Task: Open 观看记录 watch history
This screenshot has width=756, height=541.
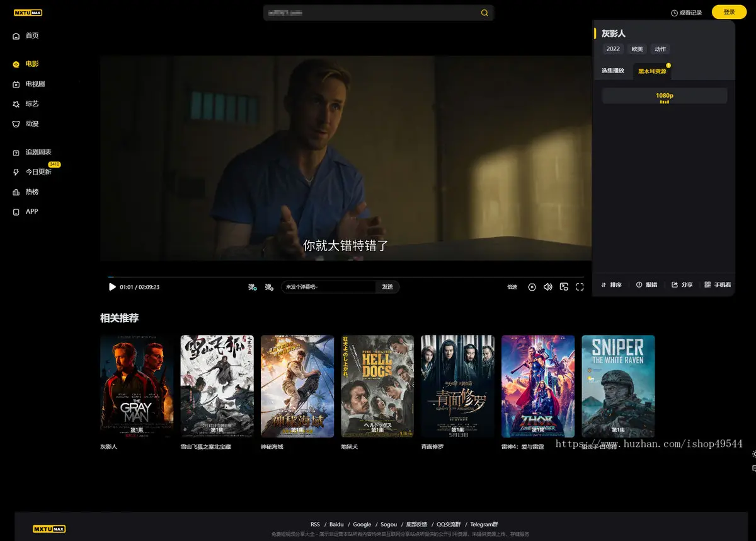Action: coord(686,13)
